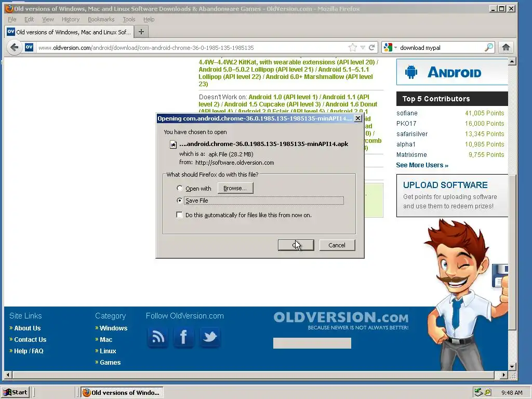Select the Old versions of Windows tab
The image size is (532, 399).
click(69, 32)
